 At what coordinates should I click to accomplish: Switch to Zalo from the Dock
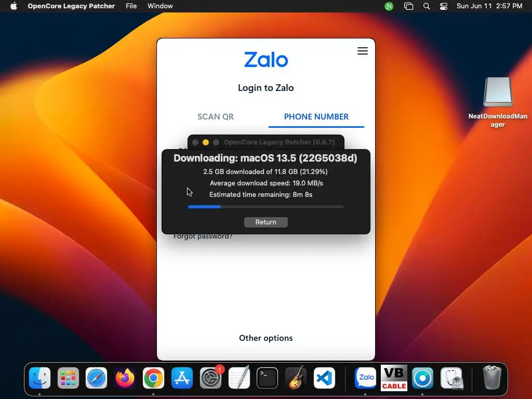pyautogui.click(x=365, y=378)
